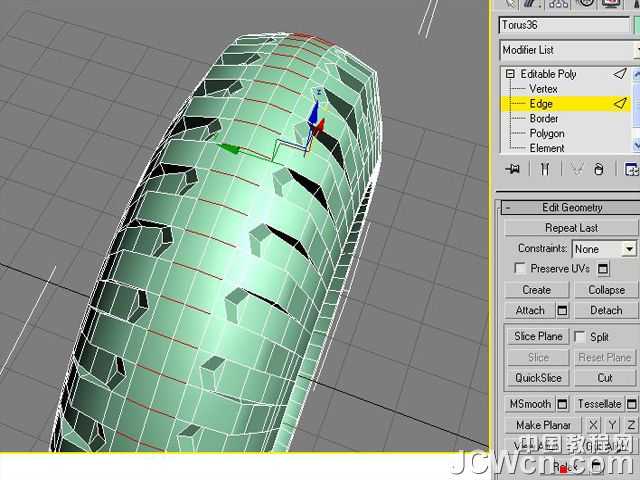Select Border sub-object level
The image size is (640, 480).
click(544, 118)
